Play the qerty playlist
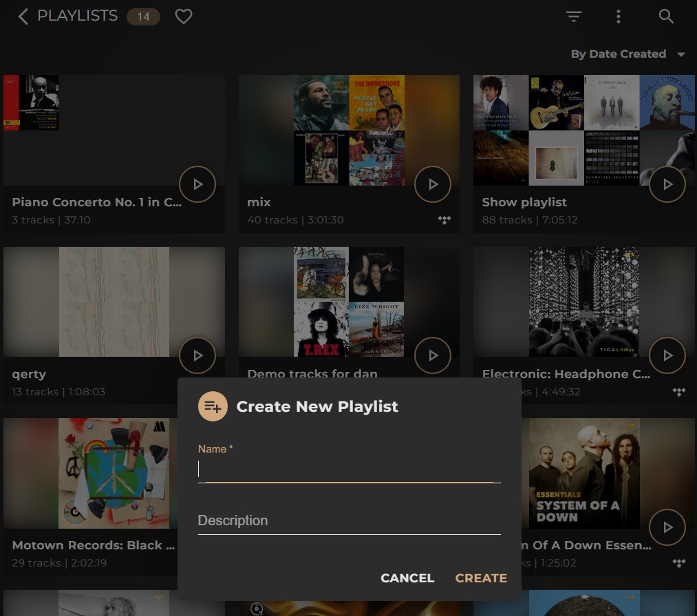697x616 pixels. click(197, 356)
